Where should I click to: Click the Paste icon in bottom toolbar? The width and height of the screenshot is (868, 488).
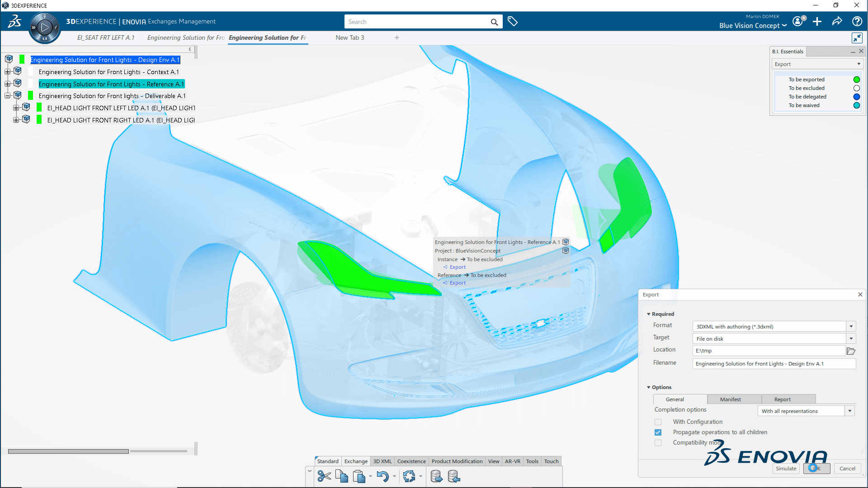pos(359,476)
